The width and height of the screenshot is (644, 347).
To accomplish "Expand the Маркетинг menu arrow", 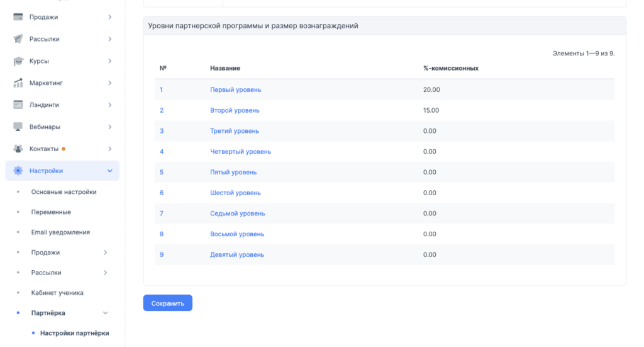I will (110, 83).
